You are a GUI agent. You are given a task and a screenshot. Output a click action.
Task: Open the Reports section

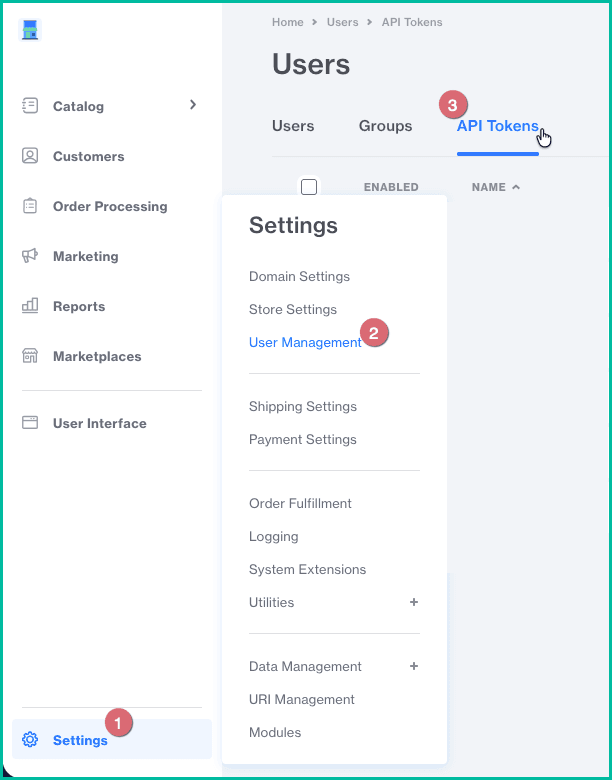79,306
